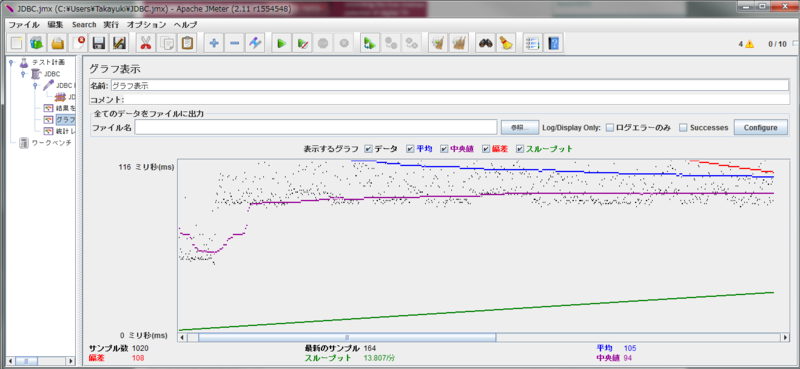Open Help with the question mark icon
The height and width of the screenshot is (369, 800).
553,43
